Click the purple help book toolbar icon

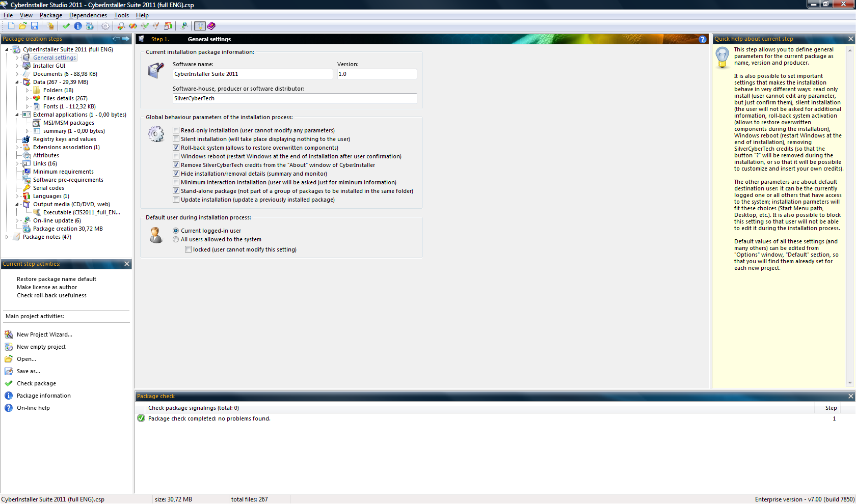click(x=211, y=26)
